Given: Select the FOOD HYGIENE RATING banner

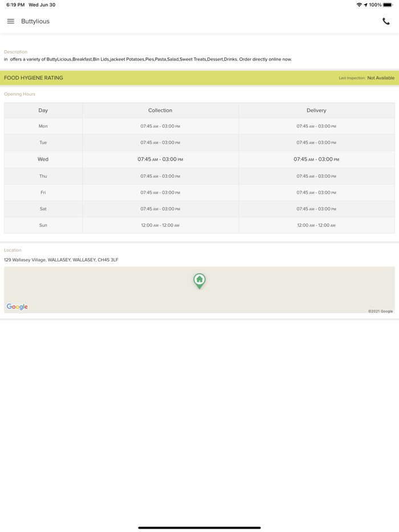Looking at the screenshot, I should [x=199, y=77].
